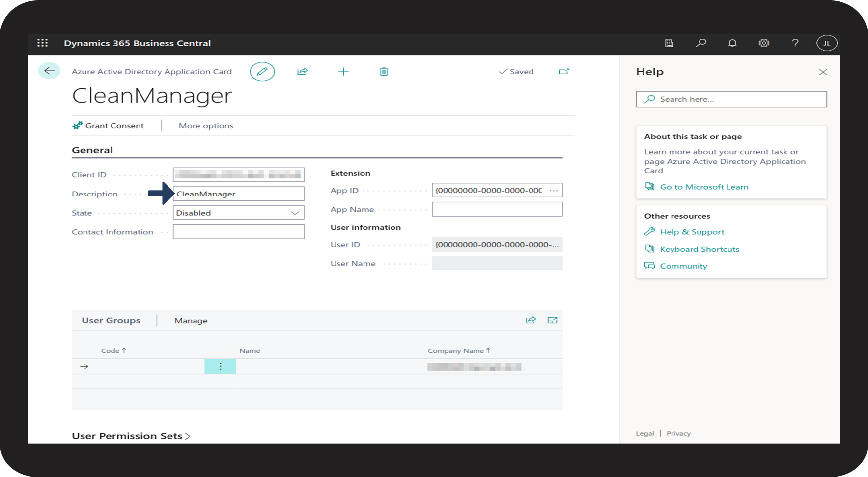Image resolution: width=868 pixels, height=477 pixels.
Task: Open App ID lookup ellipsis button
Action: (x=554, y=190)
